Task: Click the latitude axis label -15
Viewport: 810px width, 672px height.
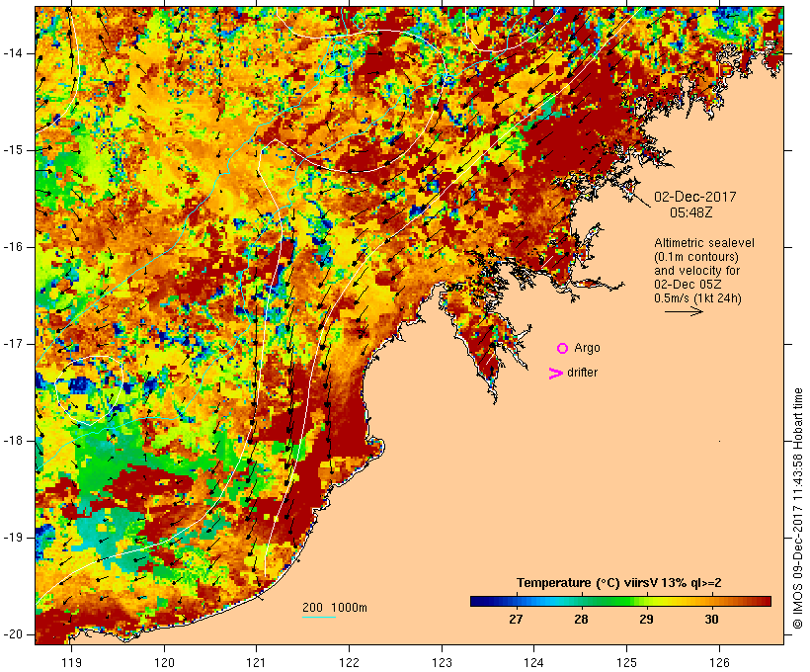Action: (x=13, y=150)
